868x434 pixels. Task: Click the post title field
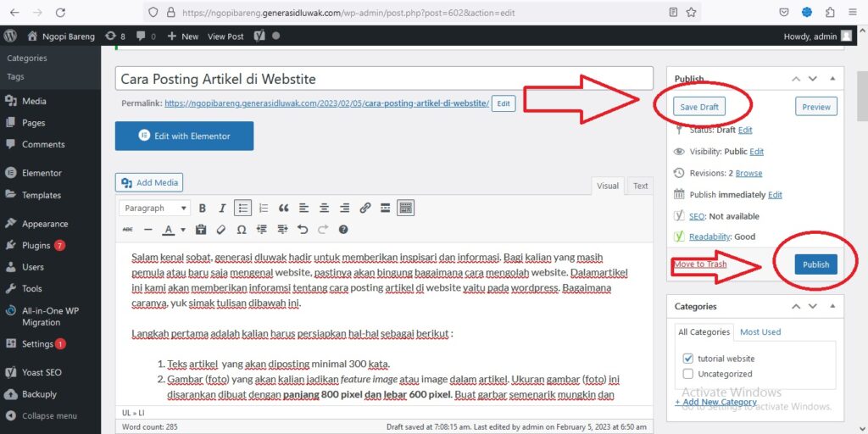(x=384, y=79)
